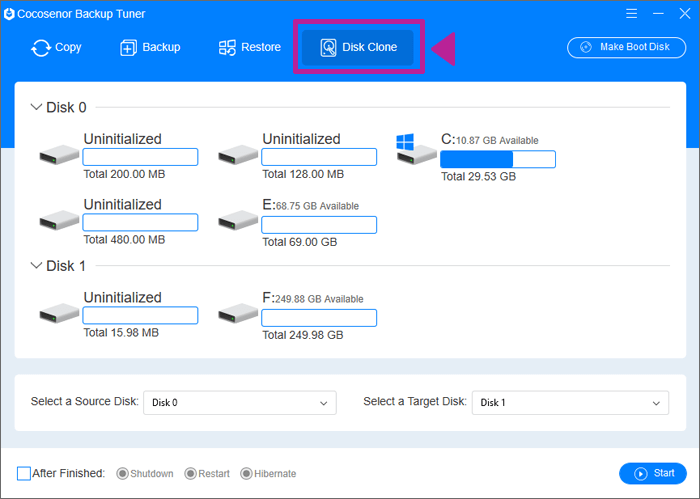Collapse the Disk 1 section
The width and height of the screenshot is (700, 499).
[36, 266]
